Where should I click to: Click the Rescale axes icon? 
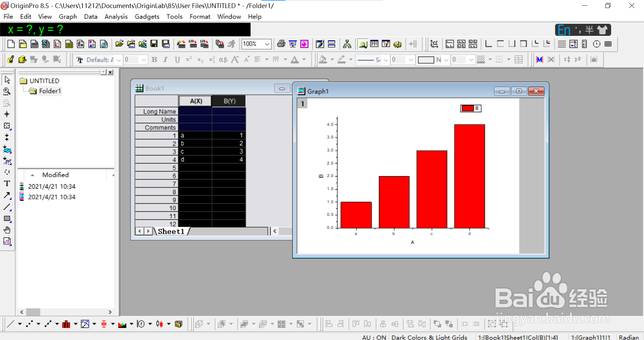[434, 44]
